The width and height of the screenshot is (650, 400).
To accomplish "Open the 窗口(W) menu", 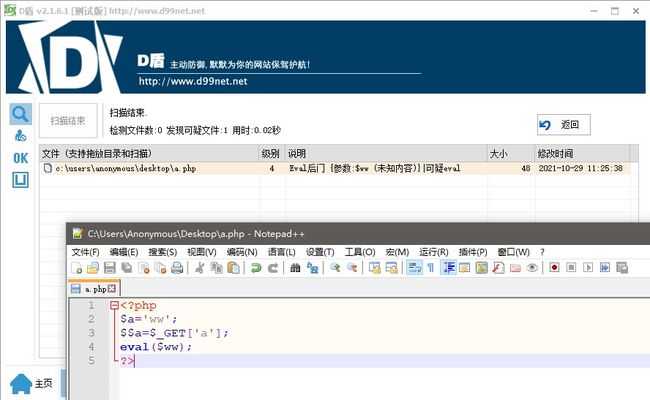I will 513,252.
